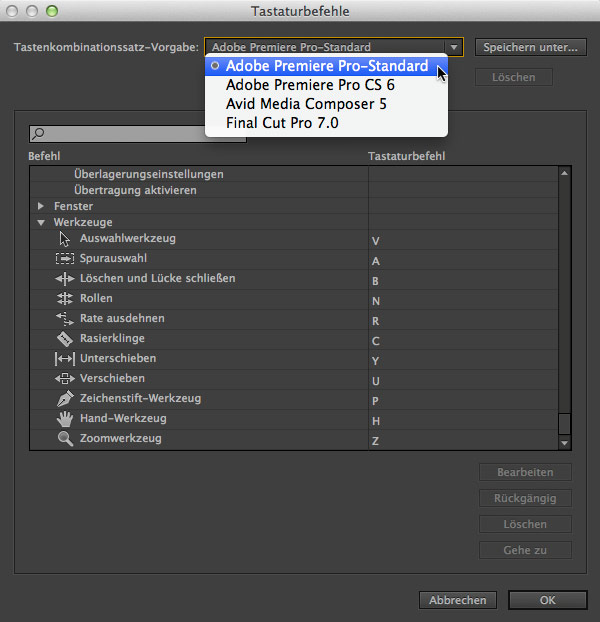Click the Zoomwerkzeug magnifier icon
This screenshot has height=622, width=600.
65,439
